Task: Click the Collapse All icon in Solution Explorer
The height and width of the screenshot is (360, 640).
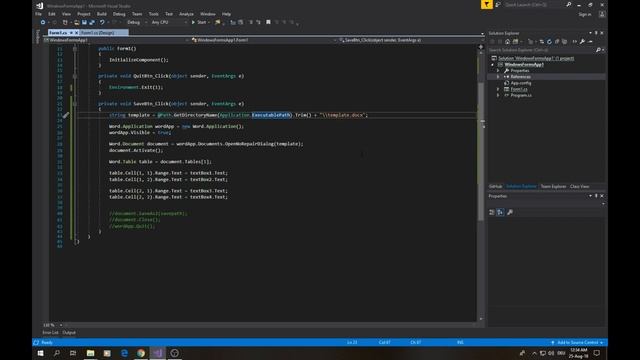Action: click(x=557, y=42)
